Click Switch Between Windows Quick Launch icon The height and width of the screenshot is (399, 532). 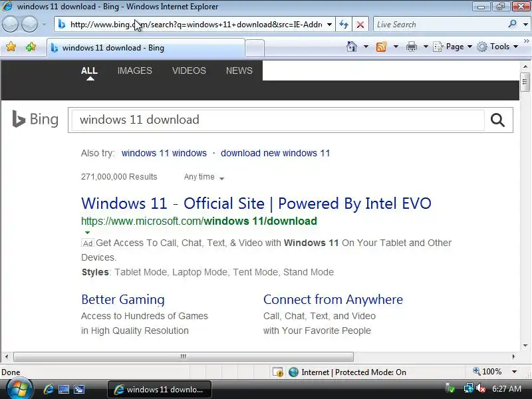coord(79,389)
